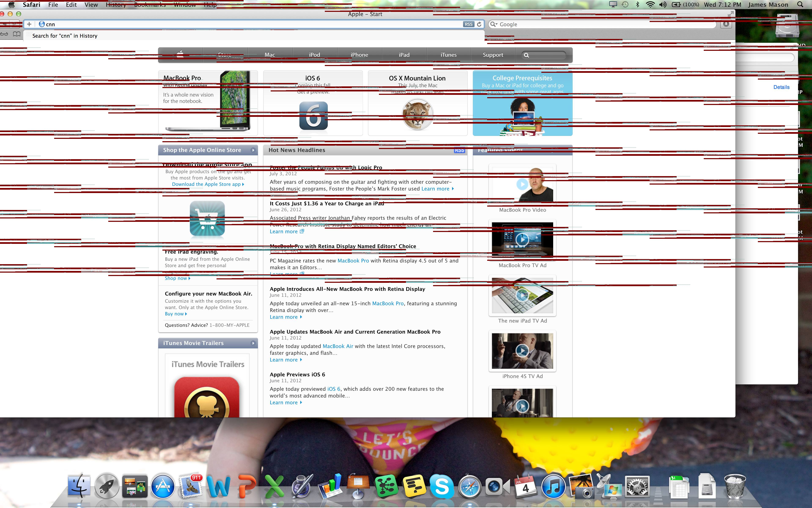Open Finder from the Dock

tap(79, 486)
